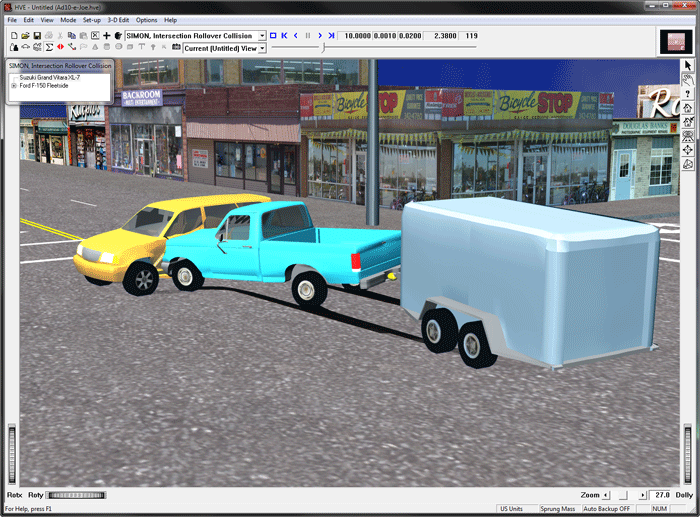Viewport: 700px width, 517px height.
Task: Activate the hand viewing tool
Action: (688, 79)
